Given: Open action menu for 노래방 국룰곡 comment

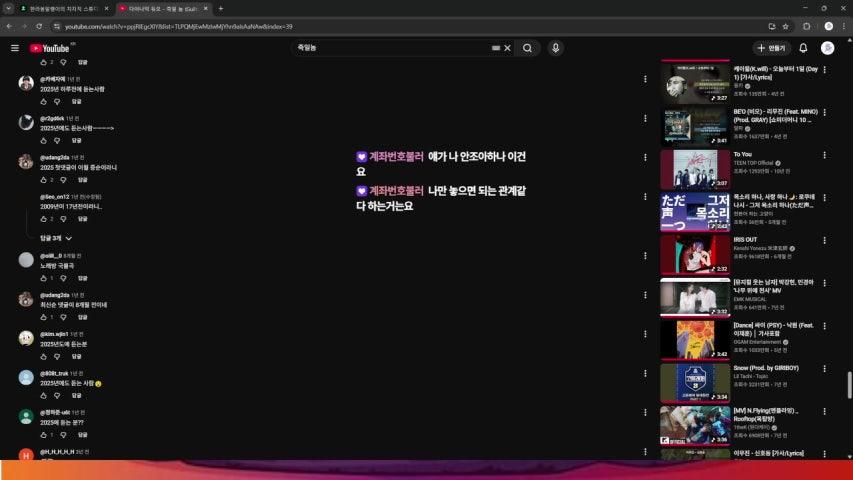Looking at the screenshot, I should [645, 256].
